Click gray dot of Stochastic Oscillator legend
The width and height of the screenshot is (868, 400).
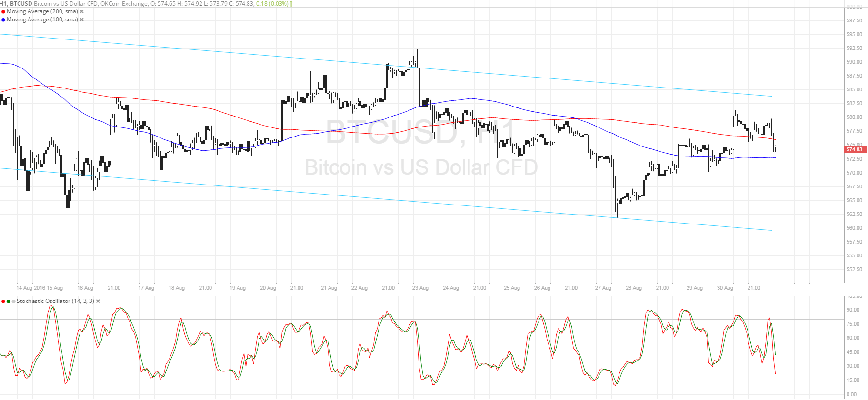pos(14,301)
